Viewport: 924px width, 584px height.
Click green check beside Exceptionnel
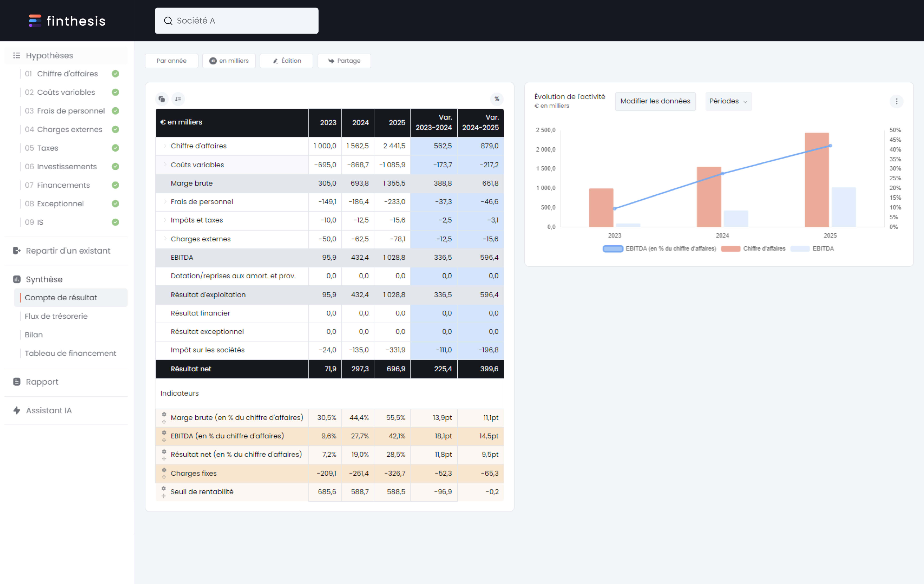click(115, 203)
